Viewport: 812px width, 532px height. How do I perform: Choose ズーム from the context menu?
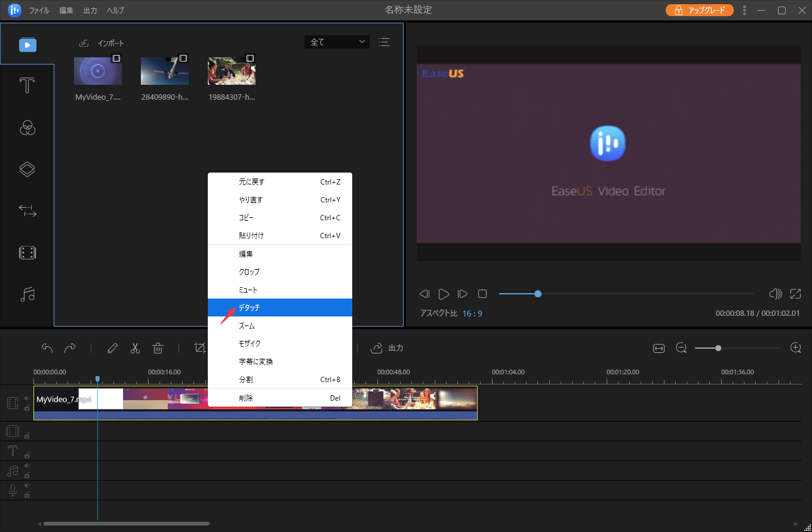point(280,326)
